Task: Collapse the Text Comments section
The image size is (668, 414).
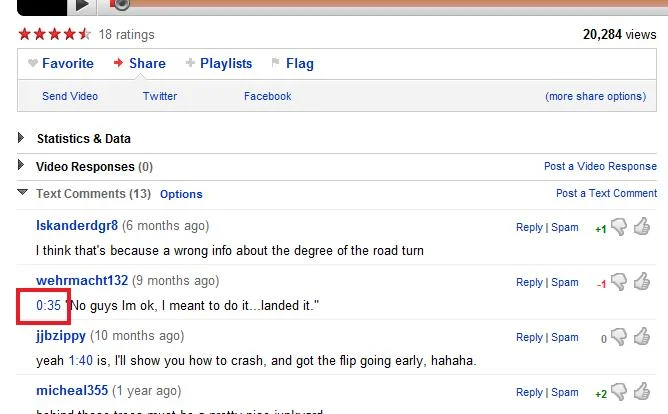Action: pos(23,193)
